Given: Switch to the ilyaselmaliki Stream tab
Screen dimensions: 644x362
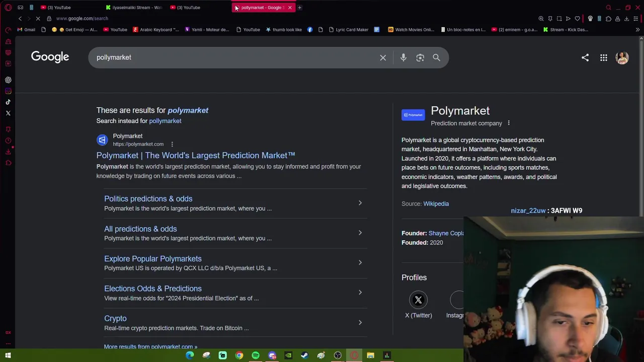Looking at the screenshot, I should coord(135,8).
